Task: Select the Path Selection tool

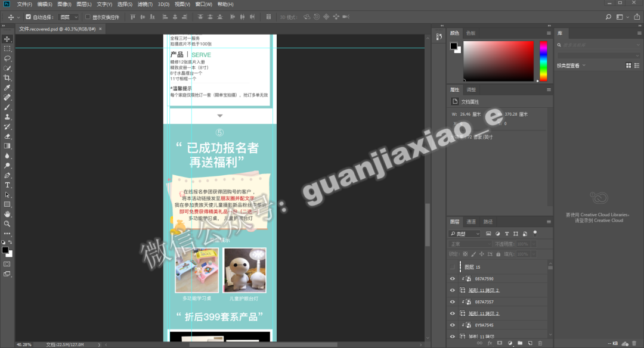Action: (x=7, y=195)
